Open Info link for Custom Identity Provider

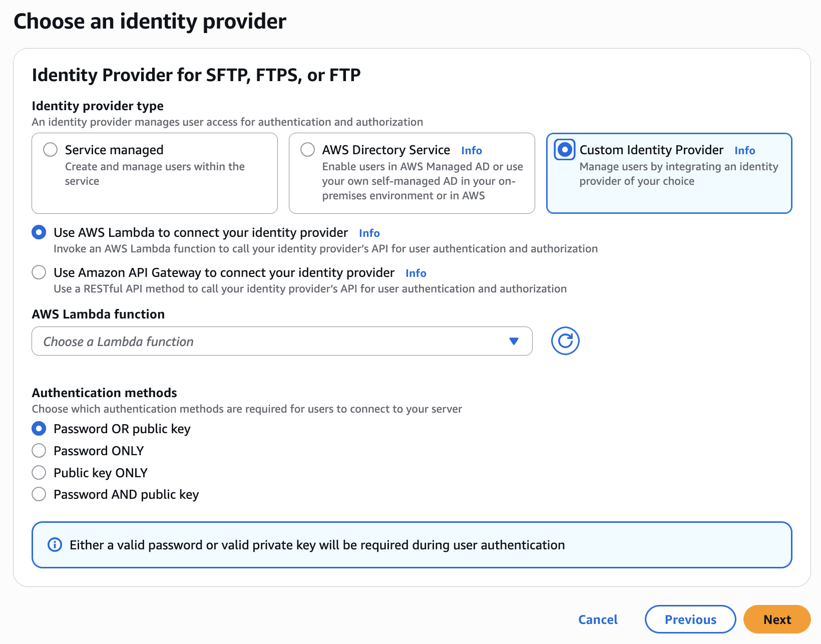coord(745,150)
